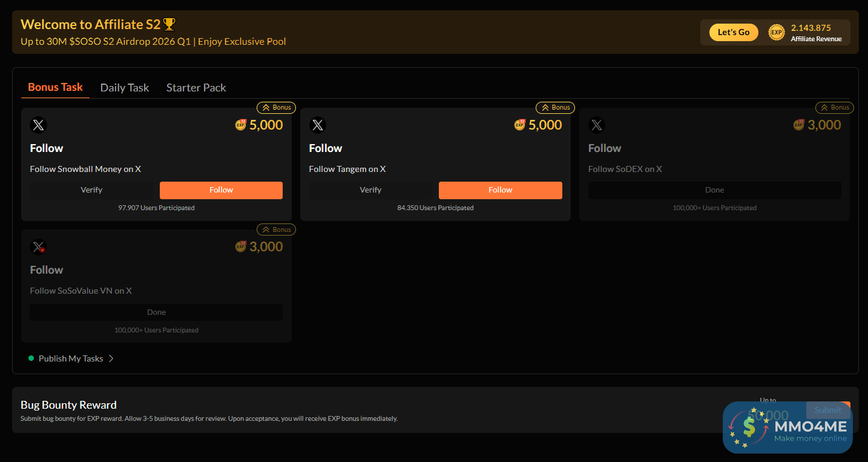868x462 pixels.
Task: Click the Welcome to Affiliate S2 heading
Action: [91, 25]
